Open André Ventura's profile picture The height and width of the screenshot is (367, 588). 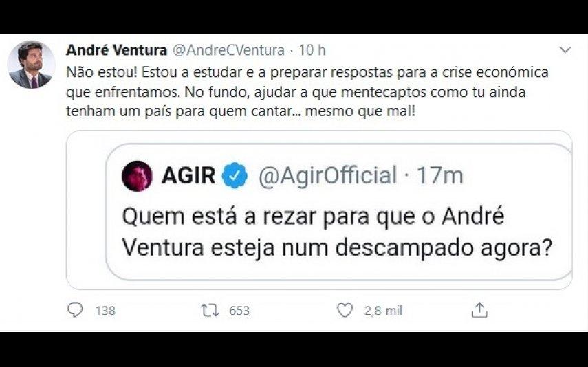point(31,65)
